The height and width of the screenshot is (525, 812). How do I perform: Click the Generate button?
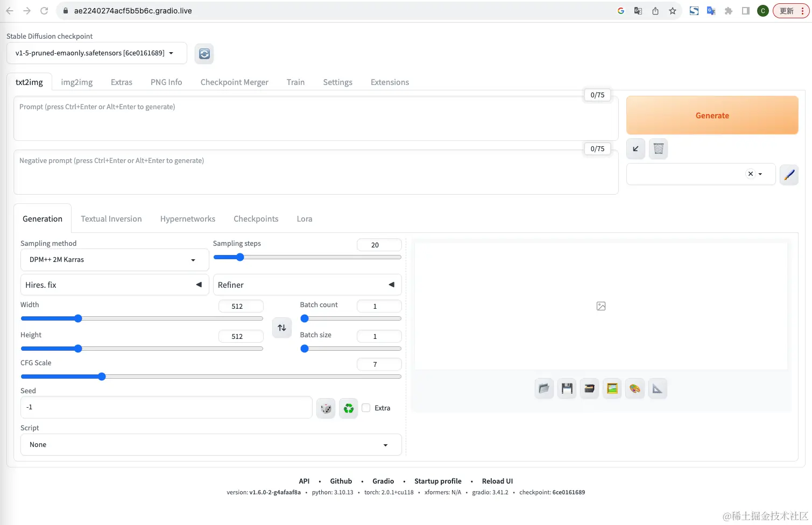(712, 115)
